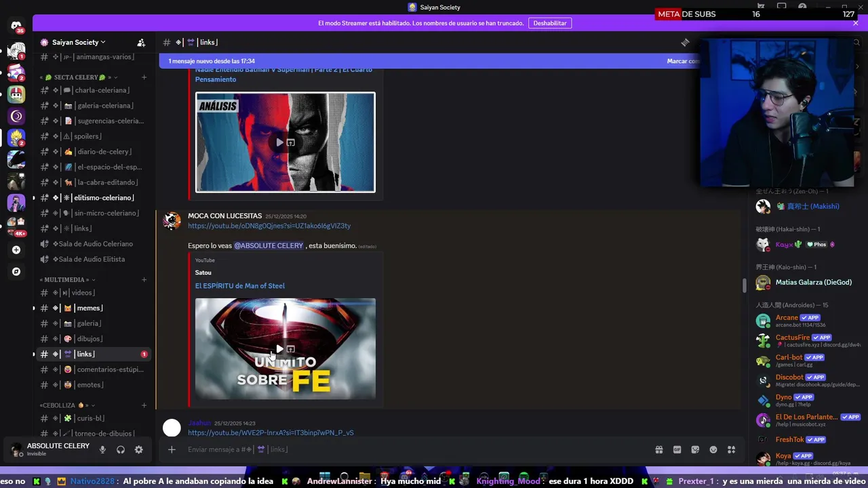Collapse the SECTA CELERY category
This screenshot has width=868, height=488.
pyautogui.click(x=77, y=77)
